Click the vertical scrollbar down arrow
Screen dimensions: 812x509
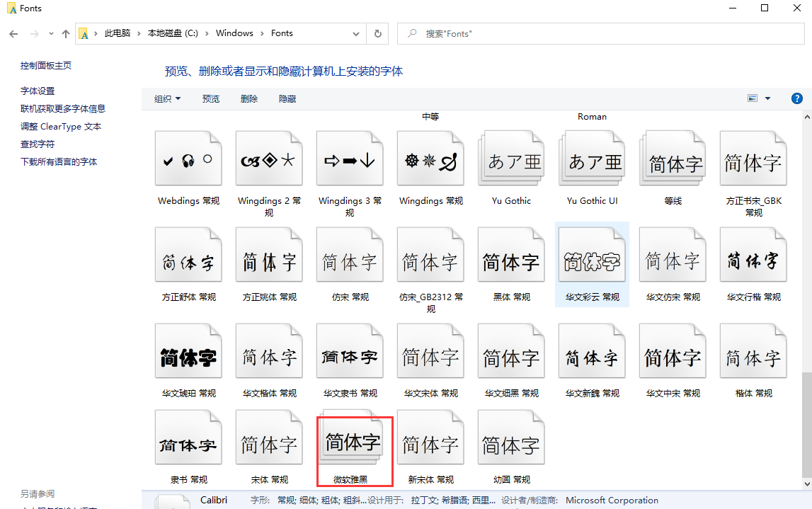(x=807, y=484)
